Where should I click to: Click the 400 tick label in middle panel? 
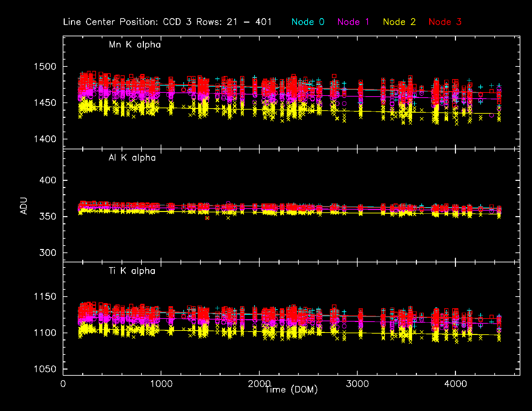coord(48,180)
